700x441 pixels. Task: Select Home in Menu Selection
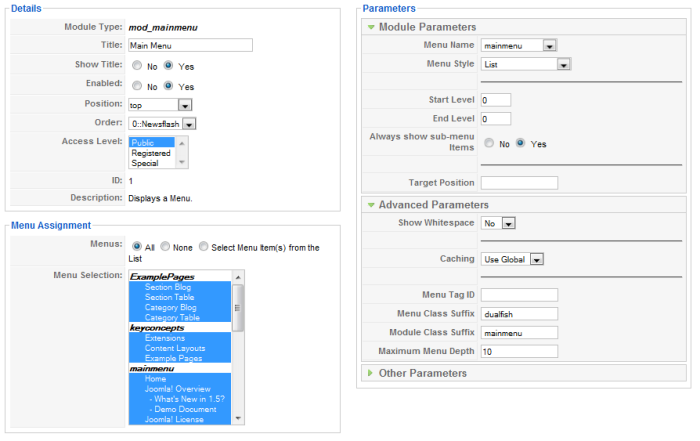(180, 379)
